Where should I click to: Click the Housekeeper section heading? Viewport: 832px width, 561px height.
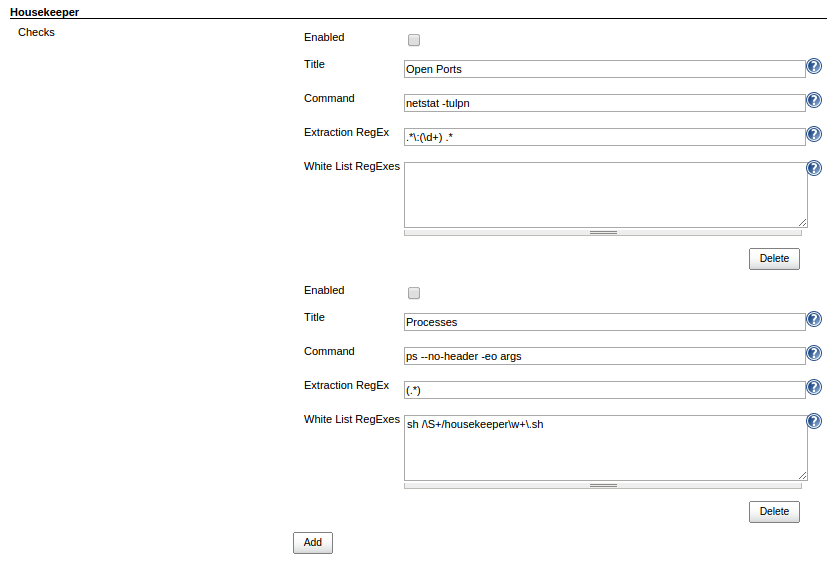(45, 12)
